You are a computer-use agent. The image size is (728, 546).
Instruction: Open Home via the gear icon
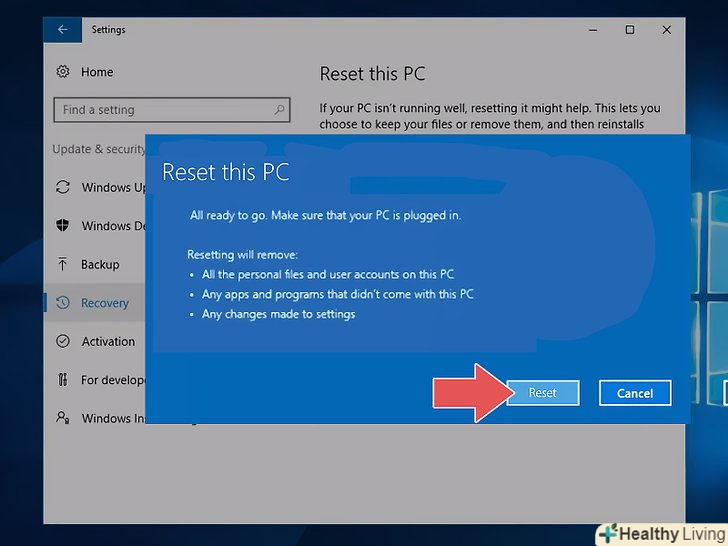pos(63,72)
